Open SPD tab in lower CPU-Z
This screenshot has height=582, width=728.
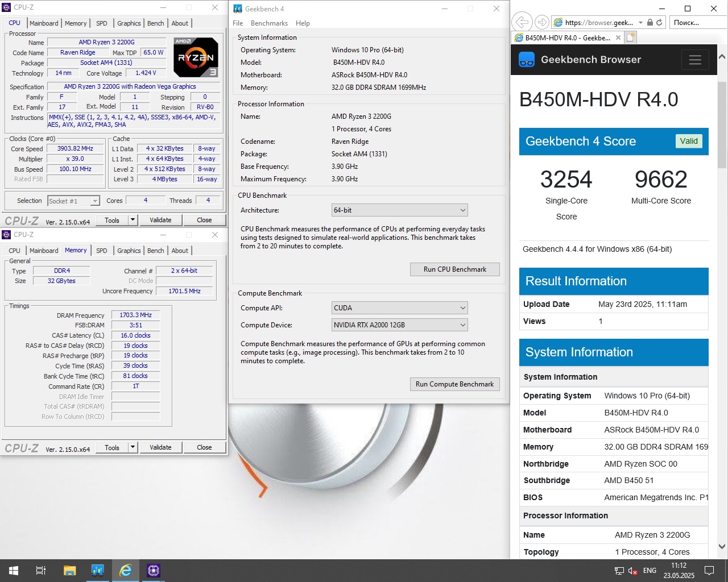click(102, 251)
